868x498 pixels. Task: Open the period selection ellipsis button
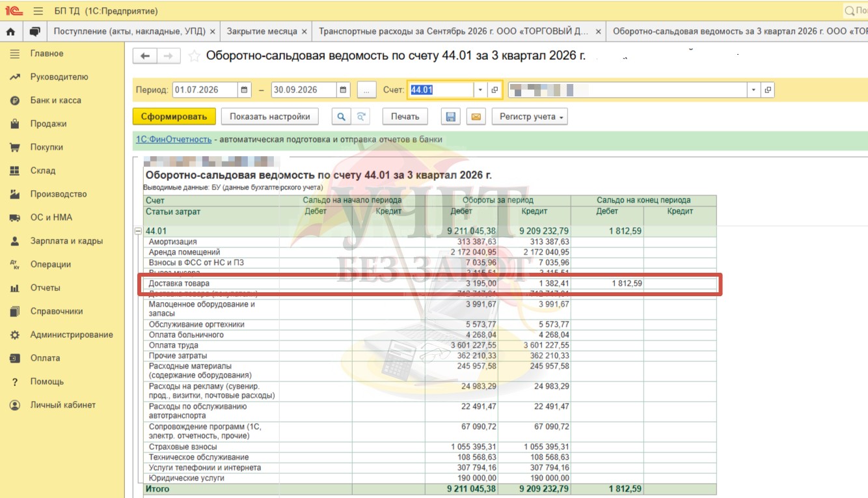coord(367,90)
